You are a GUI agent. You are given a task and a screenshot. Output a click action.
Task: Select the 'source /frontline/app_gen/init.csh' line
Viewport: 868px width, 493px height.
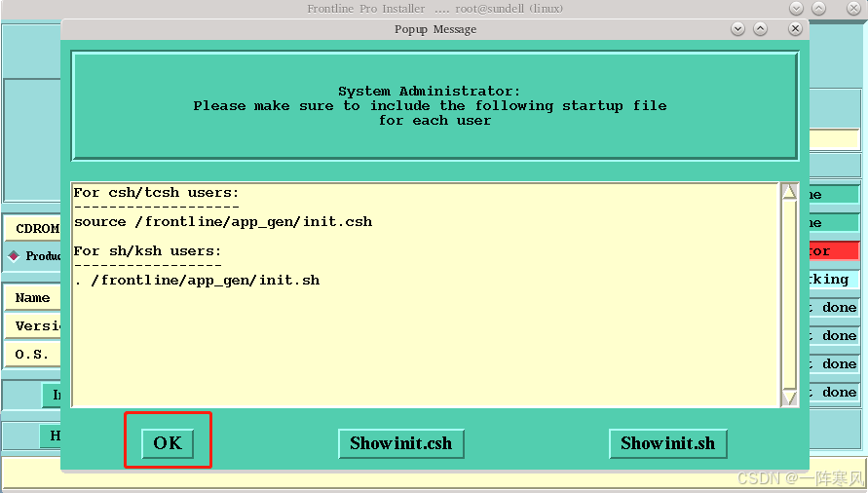point(223,221)
